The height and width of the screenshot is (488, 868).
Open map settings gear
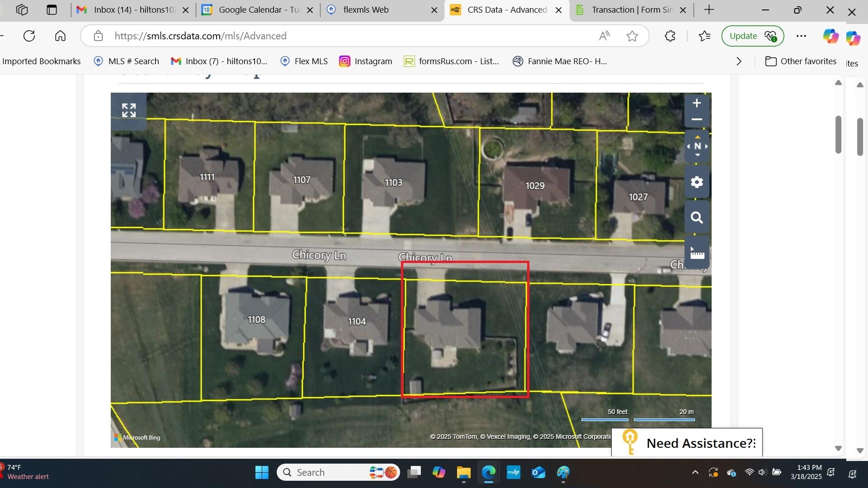697,183
